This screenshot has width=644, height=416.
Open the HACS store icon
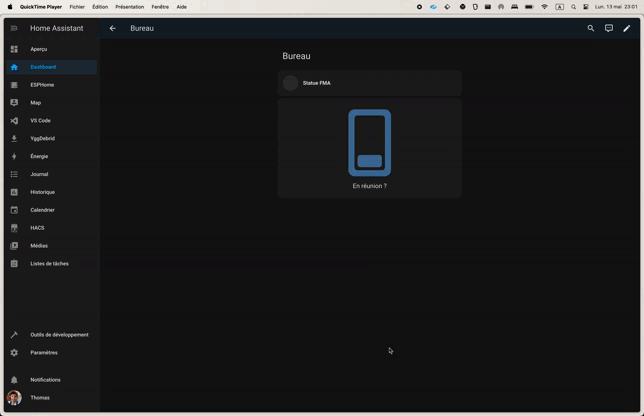tap(14, 228)
